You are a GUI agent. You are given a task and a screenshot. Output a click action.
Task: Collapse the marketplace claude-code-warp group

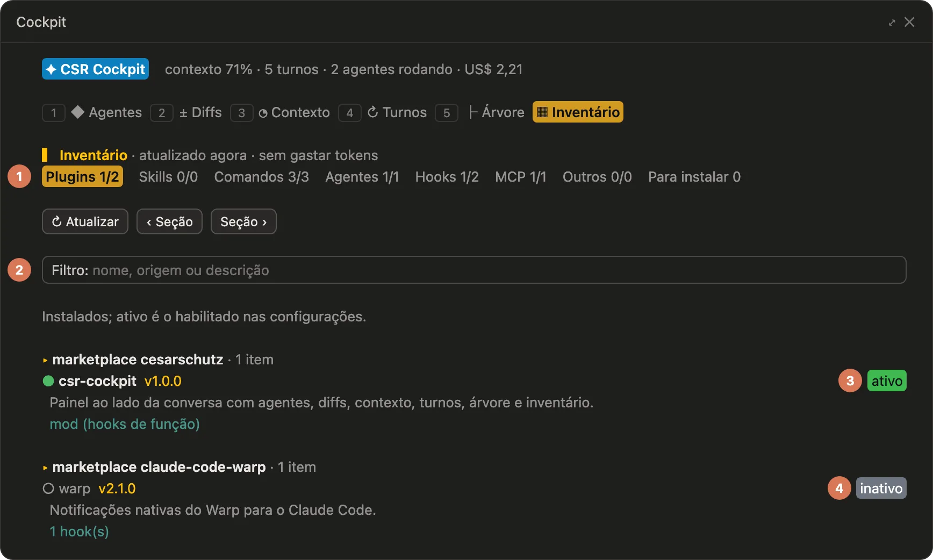coord(45,468)
